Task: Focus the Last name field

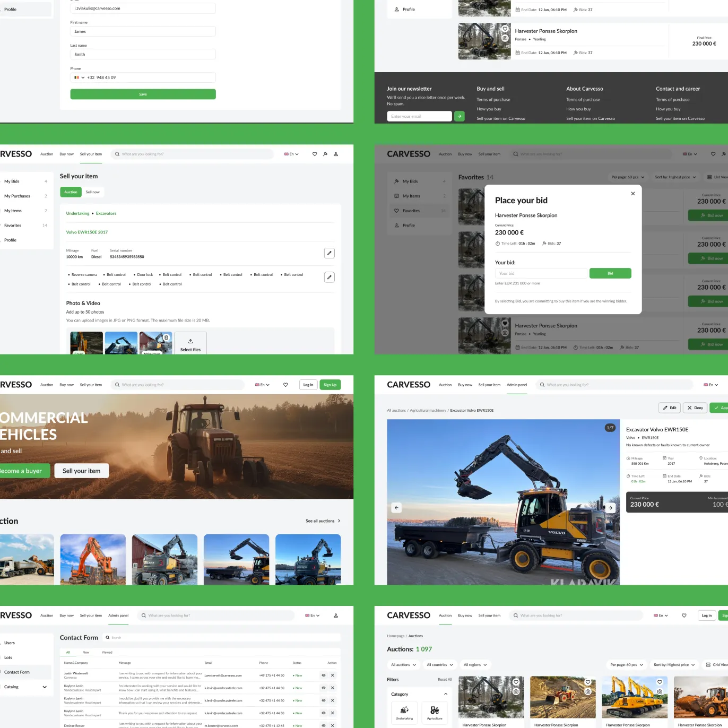Action: (143, 54)
